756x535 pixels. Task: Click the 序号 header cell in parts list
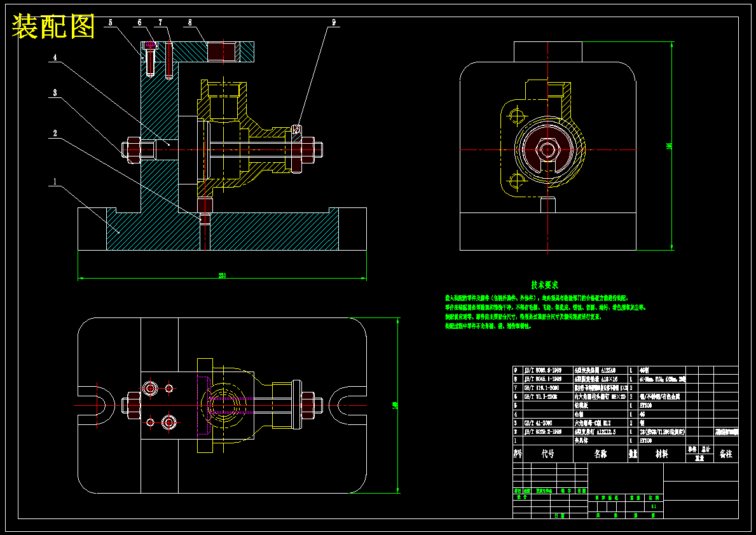click(x=518, y=454)
